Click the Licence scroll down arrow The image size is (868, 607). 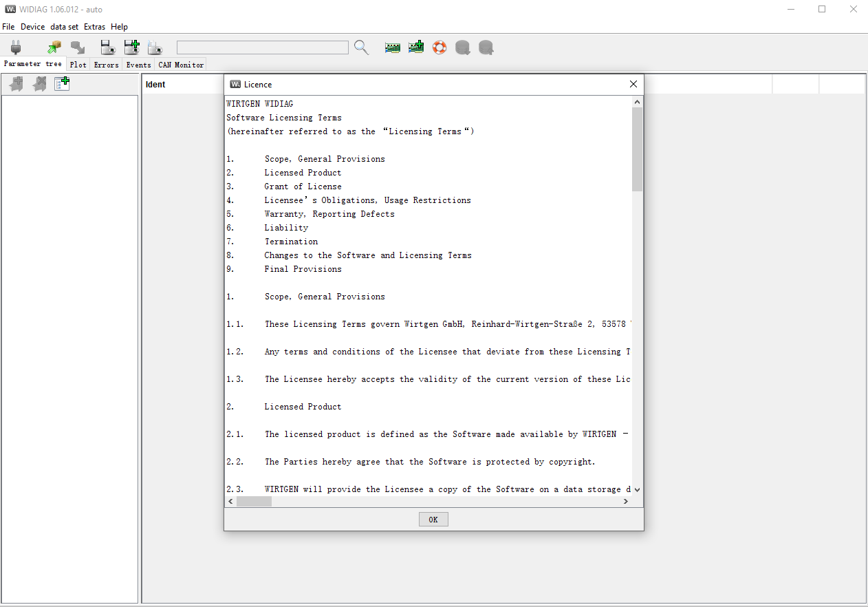pos(637,490)
